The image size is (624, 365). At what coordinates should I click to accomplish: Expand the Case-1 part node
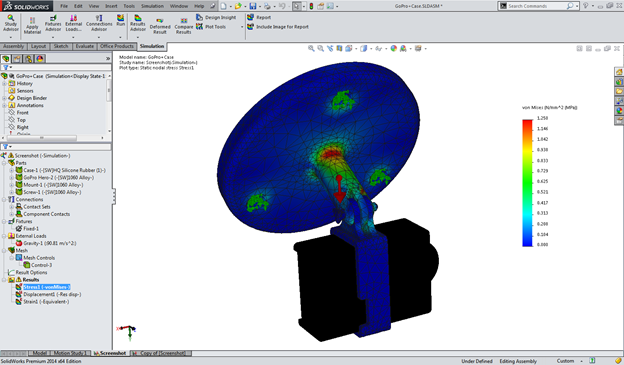click(x=12, y=170)
